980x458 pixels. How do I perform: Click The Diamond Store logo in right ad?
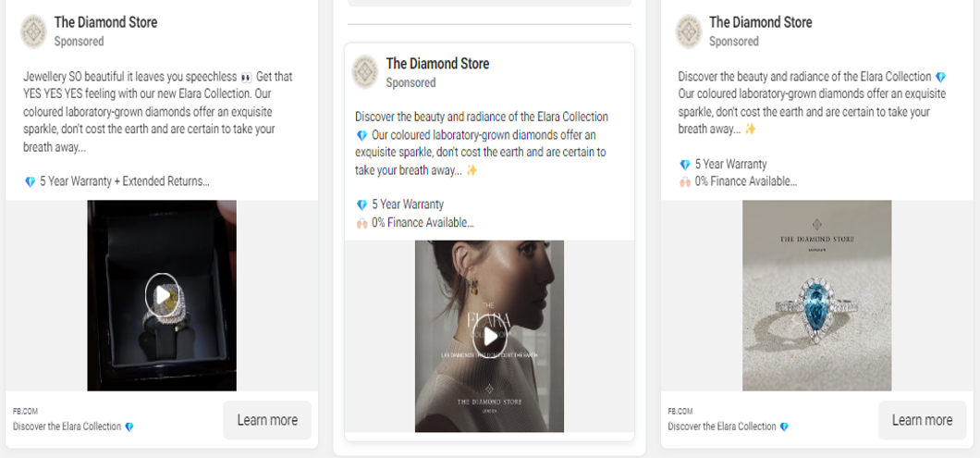689,31
